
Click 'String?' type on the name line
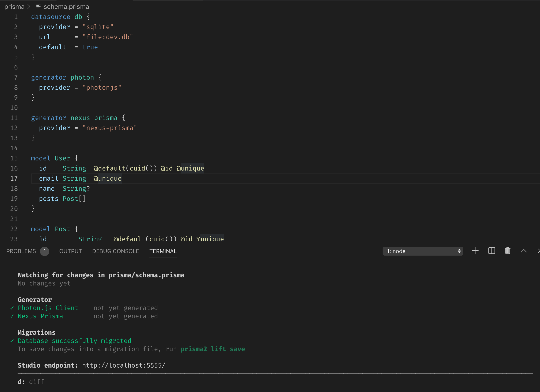[x=76, y=189]
